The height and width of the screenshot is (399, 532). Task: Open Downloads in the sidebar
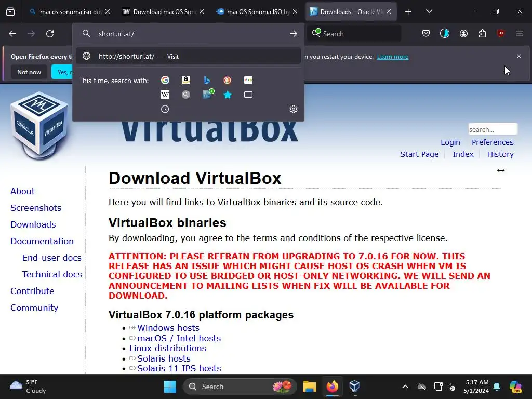33,224
